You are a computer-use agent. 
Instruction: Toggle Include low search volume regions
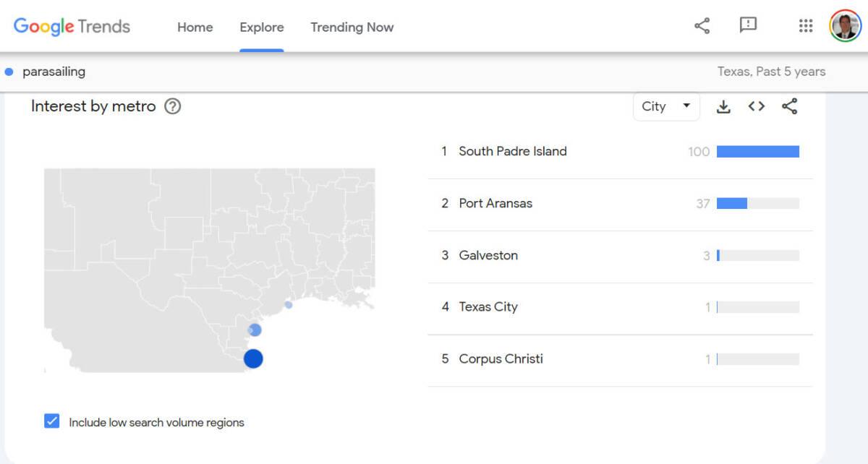pos(52,421)
